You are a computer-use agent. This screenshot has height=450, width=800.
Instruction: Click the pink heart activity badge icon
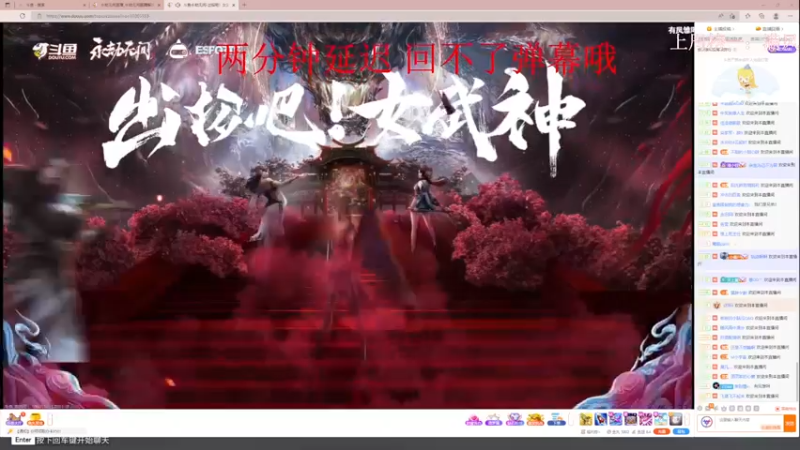point(473,419)
